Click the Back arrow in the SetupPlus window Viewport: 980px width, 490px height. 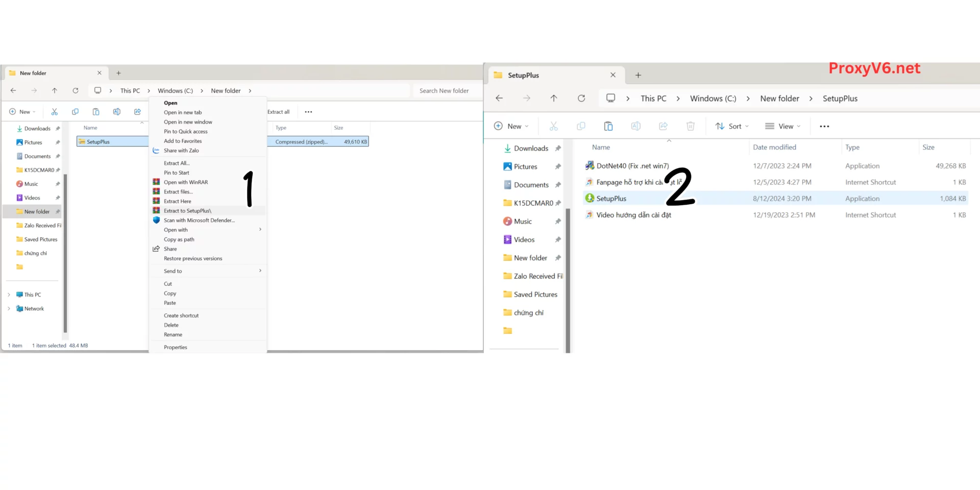pos(499,98)
